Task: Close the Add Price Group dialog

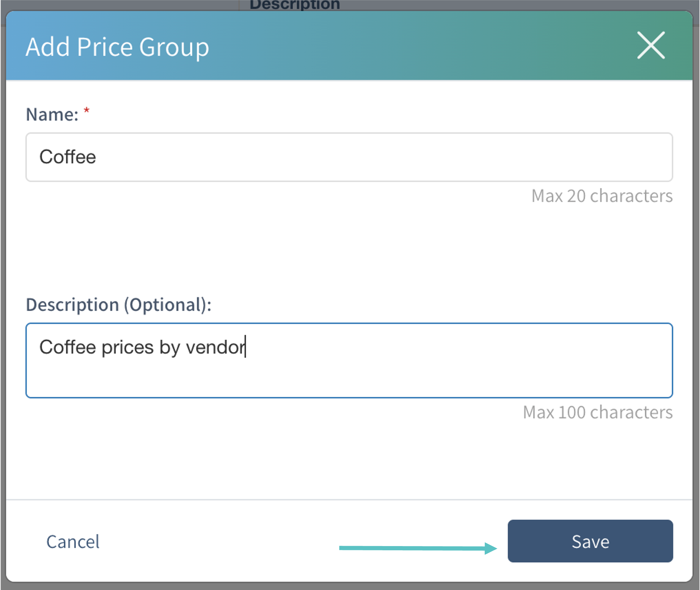Action: pyautogui.click(x=650, y=45)
